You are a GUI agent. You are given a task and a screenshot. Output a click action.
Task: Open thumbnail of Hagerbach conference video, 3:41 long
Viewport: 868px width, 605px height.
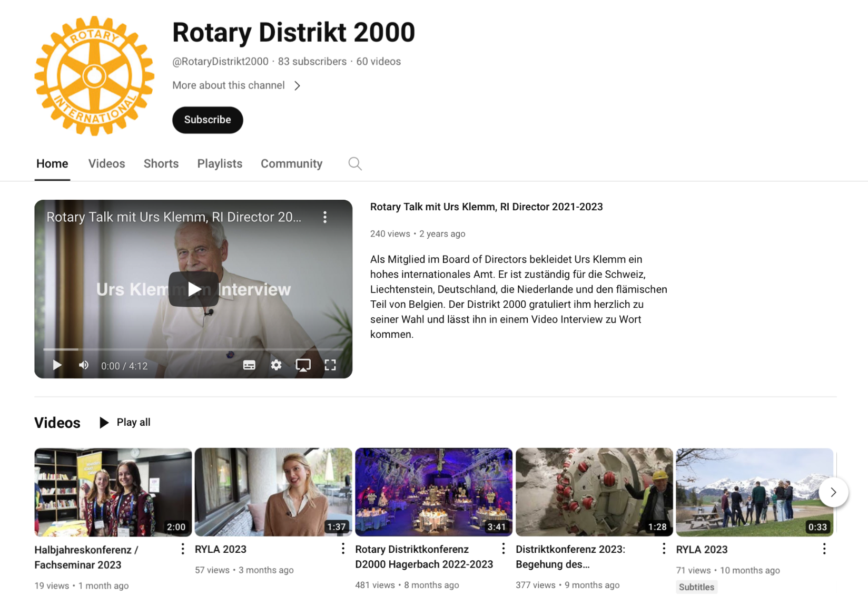pyautogui.click(x=434, y=492)
